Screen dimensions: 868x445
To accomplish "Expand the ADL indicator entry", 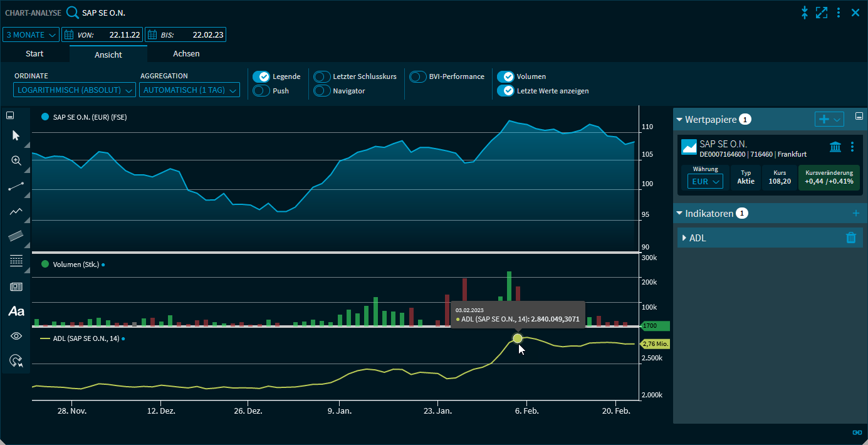I will coord(684,238).
